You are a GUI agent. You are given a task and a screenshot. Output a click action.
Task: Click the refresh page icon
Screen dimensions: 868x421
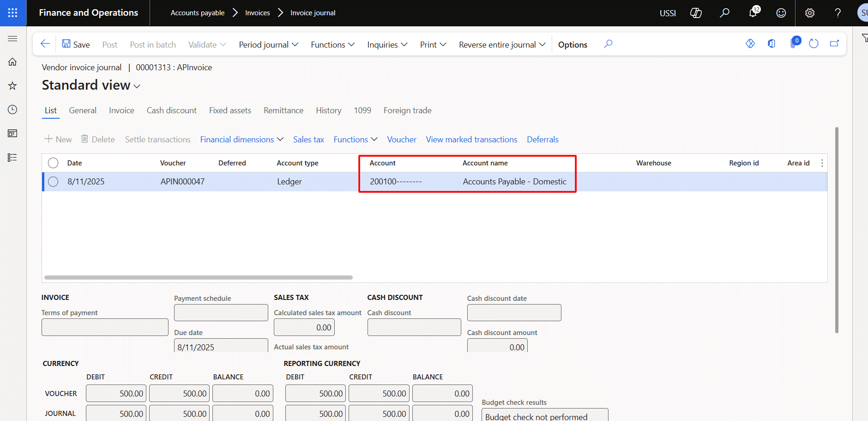(x=814, y=44)
